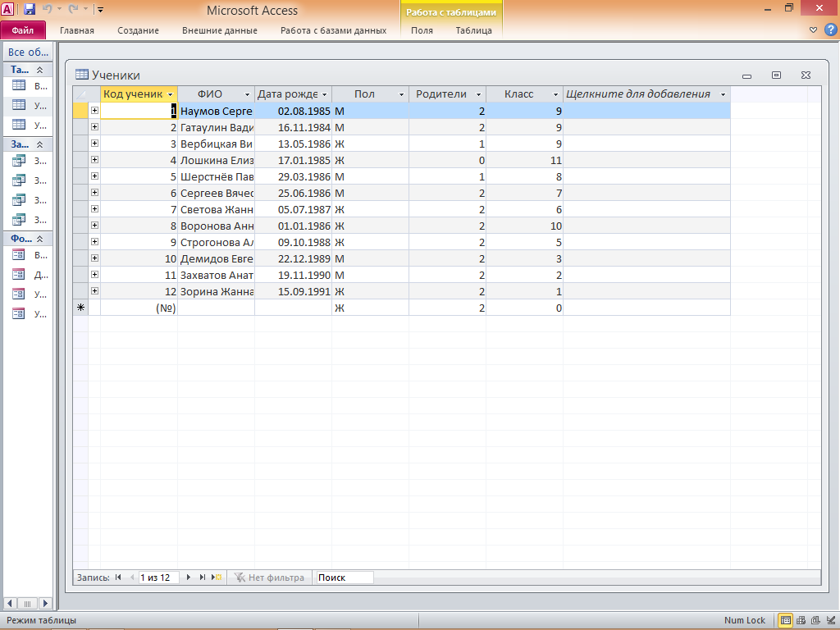Screen dimensions: 840x630
Task: Open Microsoft Access Help question mark
Action: click(x=830, y=30)
